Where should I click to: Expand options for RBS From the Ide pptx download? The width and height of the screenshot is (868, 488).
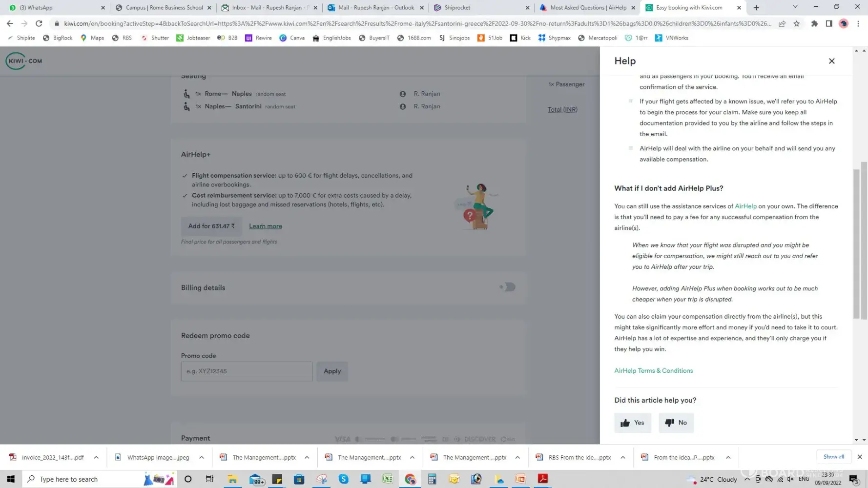622,457
